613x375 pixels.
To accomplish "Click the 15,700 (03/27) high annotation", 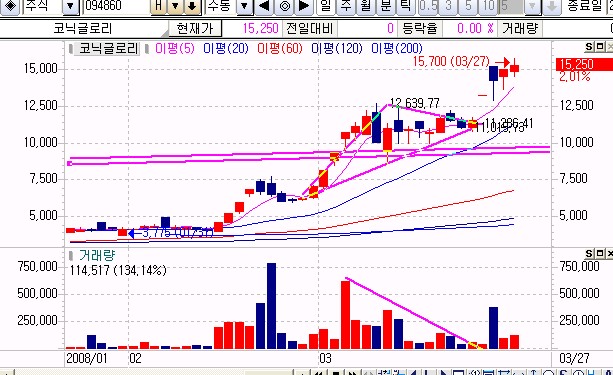I will 451,61.
